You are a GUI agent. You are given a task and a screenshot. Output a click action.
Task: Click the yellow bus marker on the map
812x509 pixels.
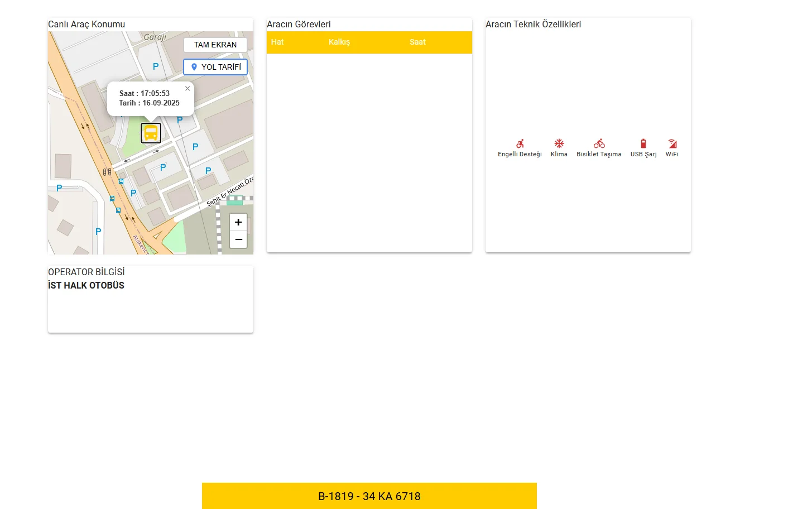[151, 133]
